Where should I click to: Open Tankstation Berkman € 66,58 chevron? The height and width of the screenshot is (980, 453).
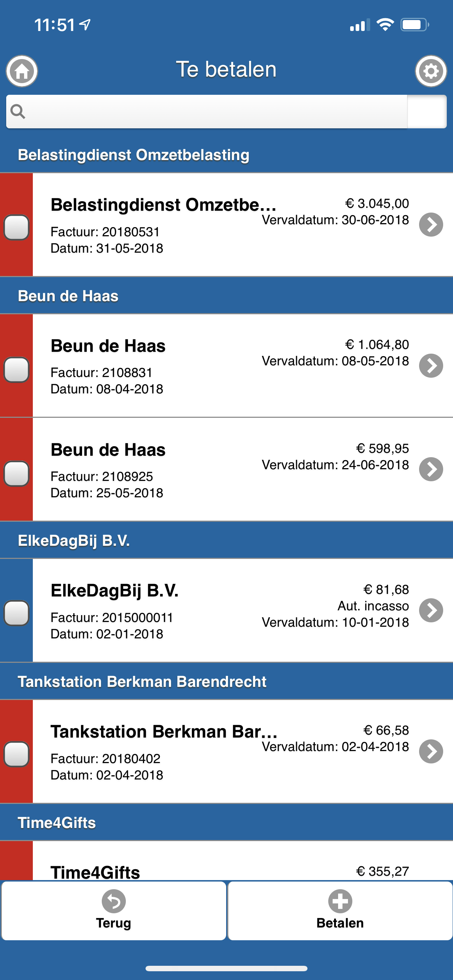point(431,751)
